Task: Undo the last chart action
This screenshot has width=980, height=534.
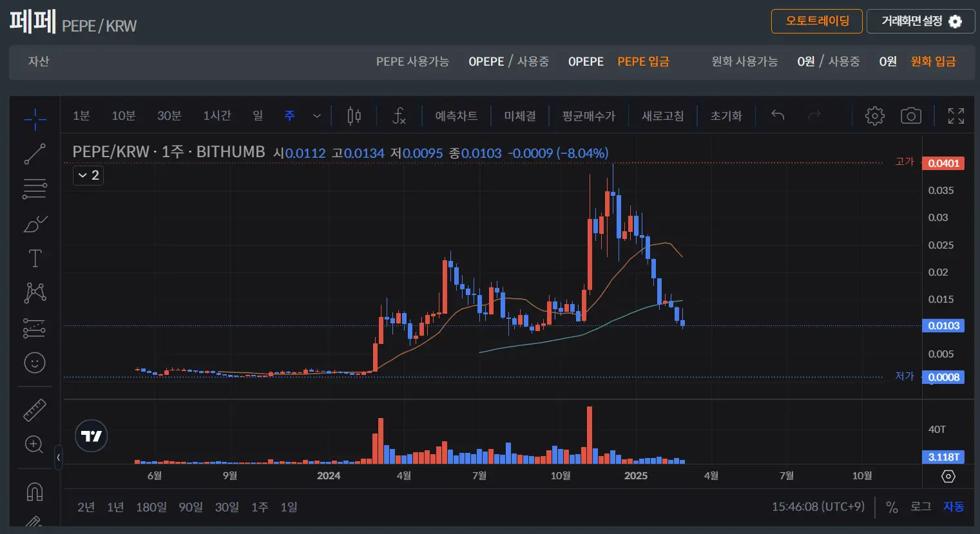Action: pos(778,115)
